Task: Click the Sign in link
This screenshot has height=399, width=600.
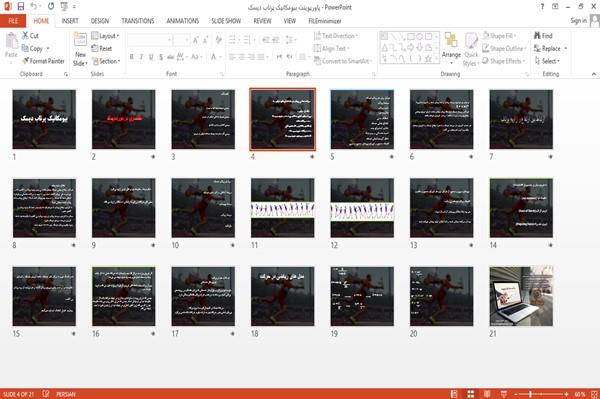Action: (578, 21)
